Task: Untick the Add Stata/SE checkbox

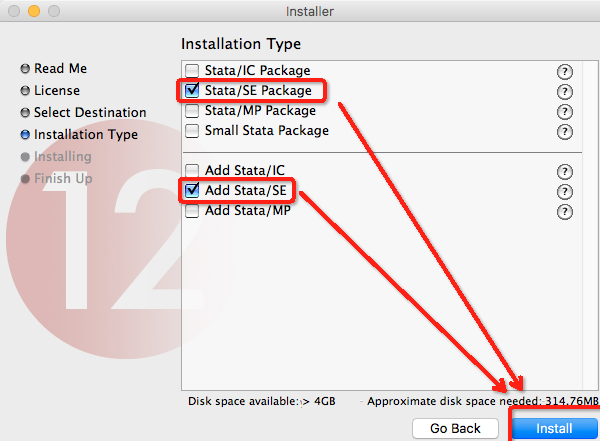Action: [192, 190]
